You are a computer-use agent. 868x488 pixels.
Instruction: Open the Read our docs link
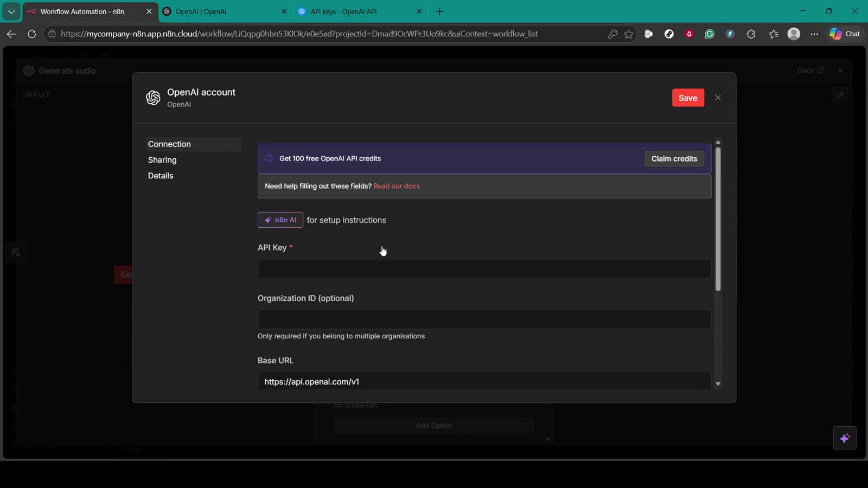tap(397, 186)
